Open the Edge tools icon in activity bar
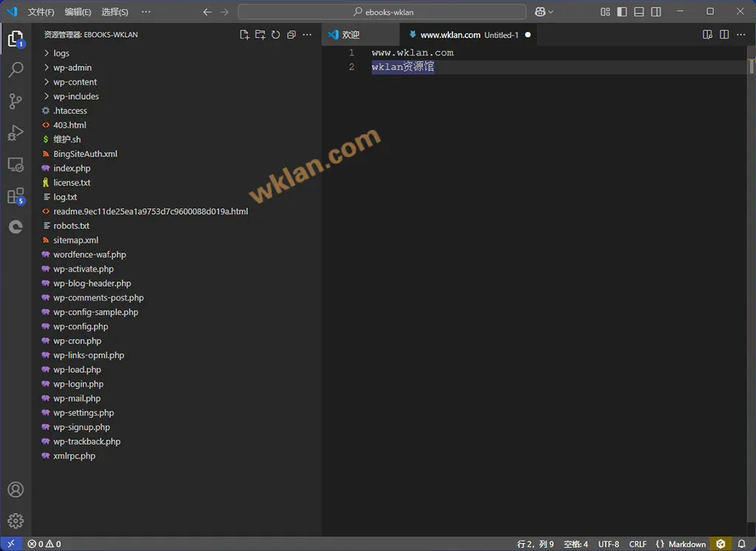Image resolution: width=756 pixels, height=551 pixels. (16, 227)
